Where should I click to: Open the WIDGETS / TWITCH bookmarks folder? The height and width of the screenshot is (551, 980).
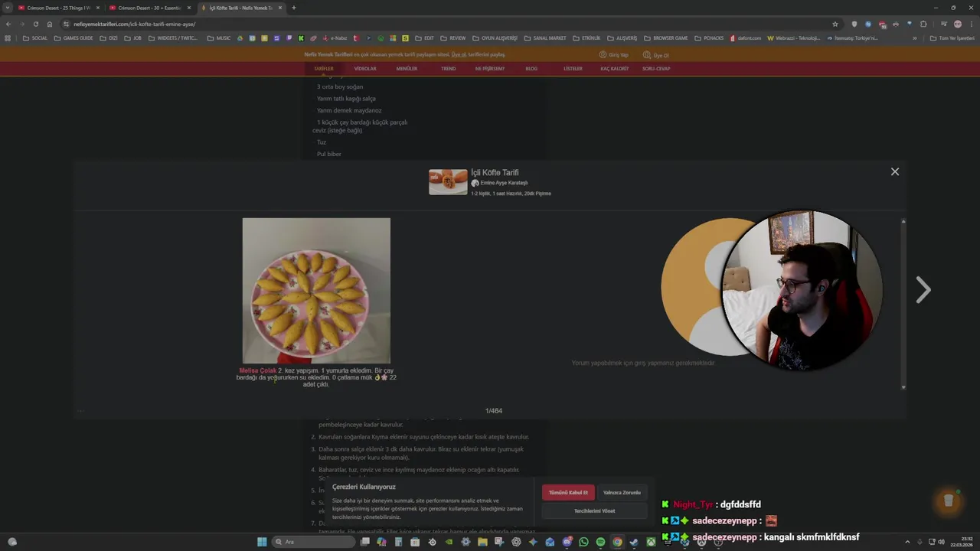pyautogui.click(x=174, y=37)
